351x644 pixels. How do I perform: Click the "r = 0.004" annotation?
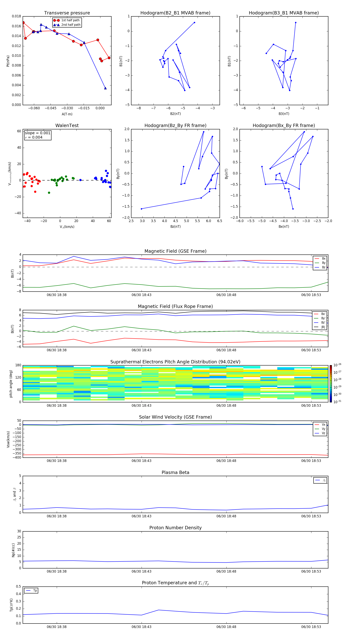coord(34,137)
